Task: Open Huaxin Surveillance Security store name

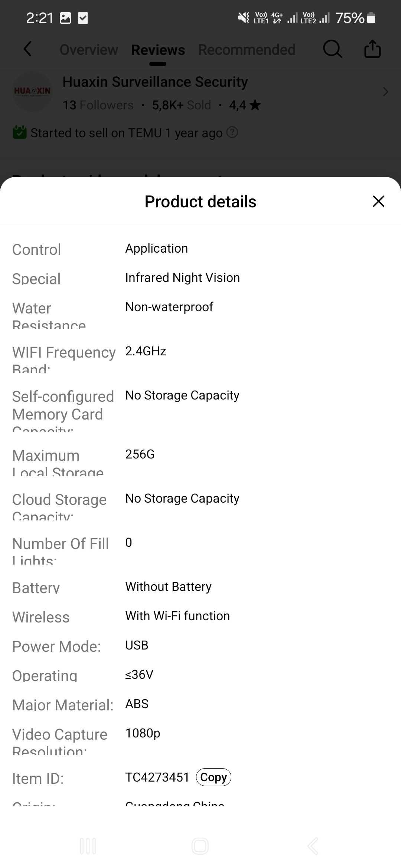Action: pyautogui.click(x=155, y=82)
